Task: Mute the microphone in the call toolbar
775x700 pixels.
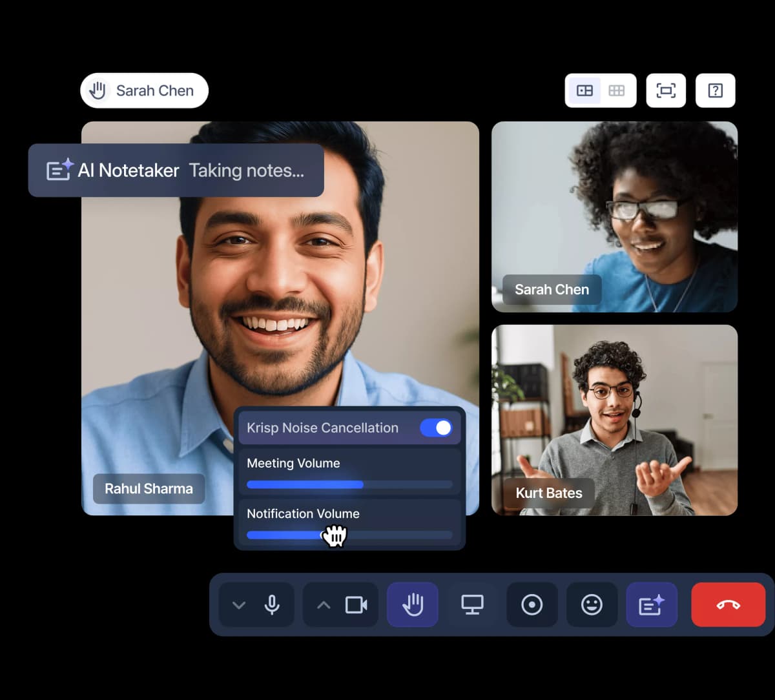Action: [x=273, y=605]
